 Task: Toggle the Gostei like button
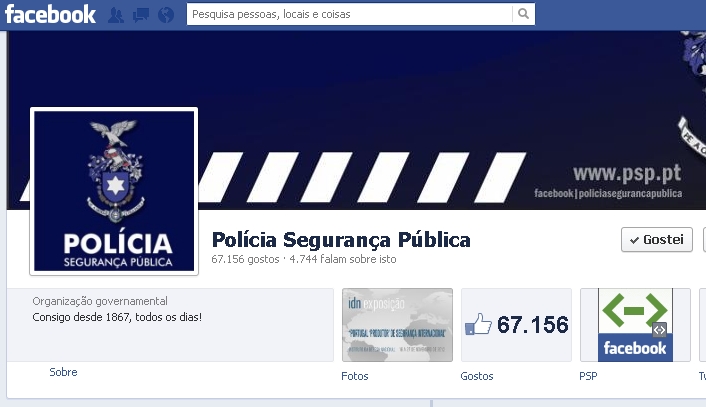[x=656, y=240]
